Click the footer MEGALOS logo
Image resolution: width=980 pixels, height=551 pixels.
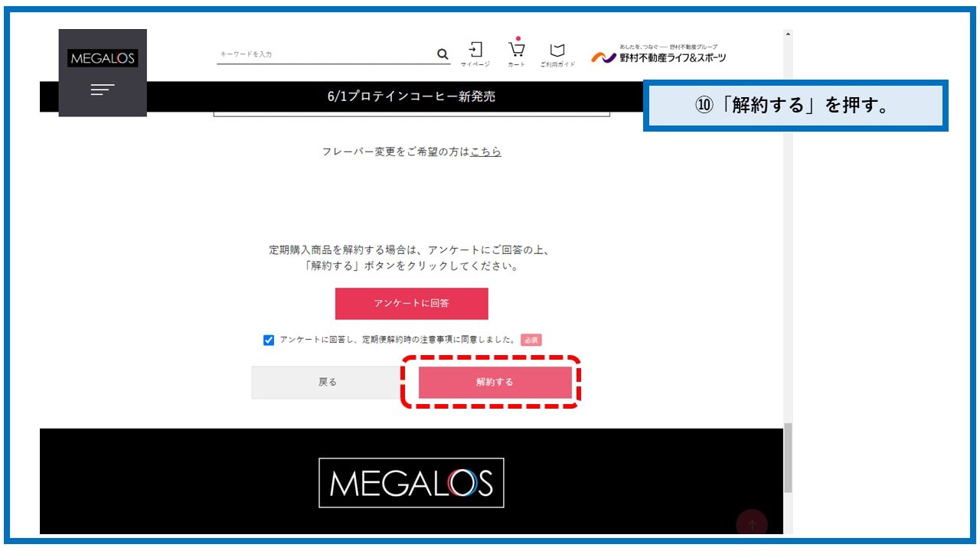(x=411, y=483)
